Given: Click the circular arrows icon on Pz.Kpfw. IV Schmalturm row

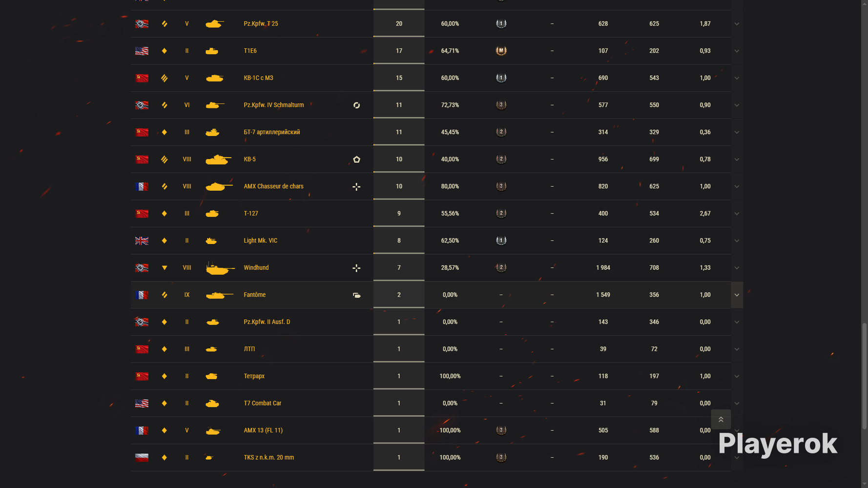Looking at the screenshot, I should pos(356,105).
